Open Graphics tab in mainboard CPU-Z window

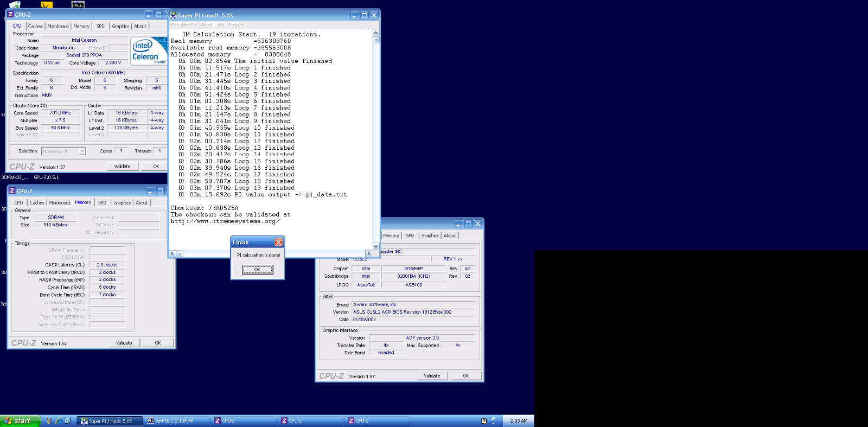(430, 235)
